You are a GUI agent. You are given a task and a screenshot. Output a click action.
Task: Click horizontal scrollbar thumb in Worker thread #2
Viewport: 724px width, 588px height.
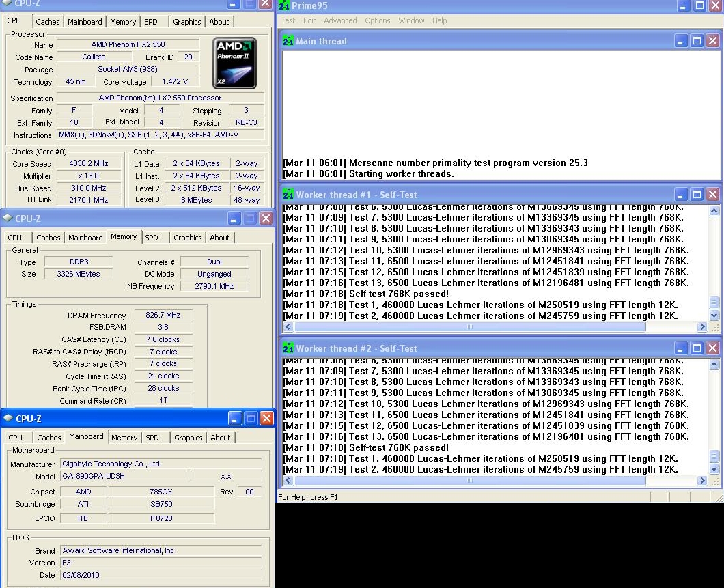pyautogui.click(x=469, y=481)
